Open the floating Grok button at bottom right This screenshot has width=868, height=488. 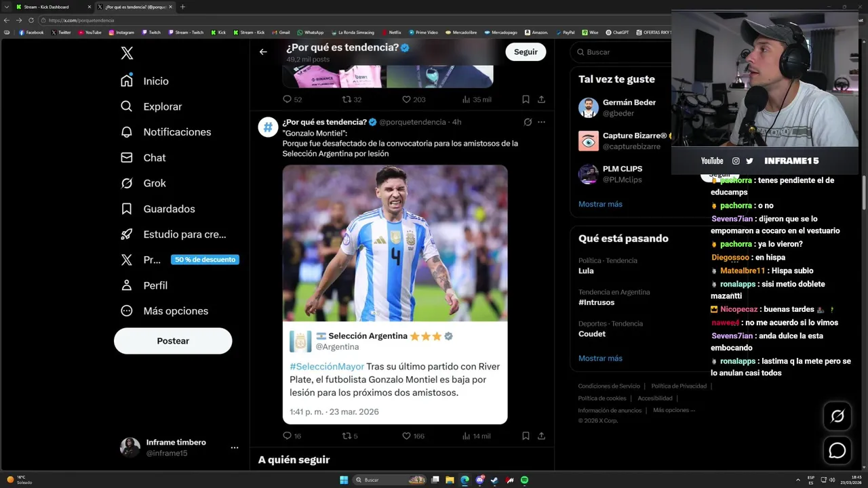click(x=837, y=416)
